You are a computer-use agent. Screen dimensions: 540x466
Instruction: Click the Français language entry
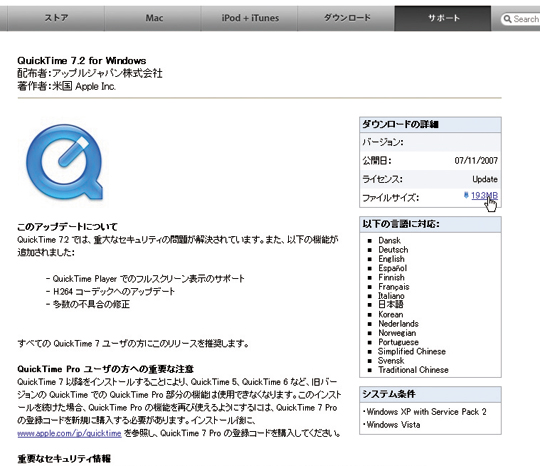(x=394, y=287)
